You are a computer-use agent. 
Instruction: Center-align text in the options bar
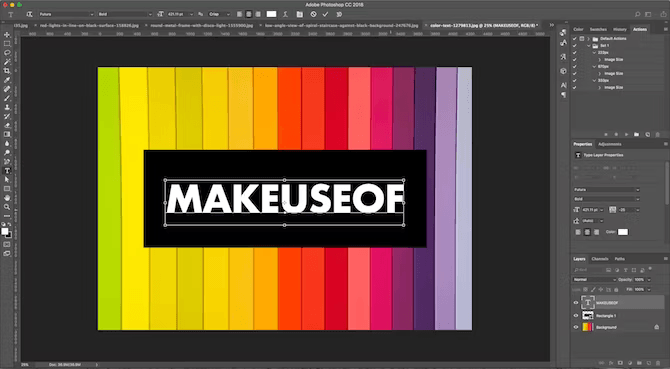[x=249, y=14]
